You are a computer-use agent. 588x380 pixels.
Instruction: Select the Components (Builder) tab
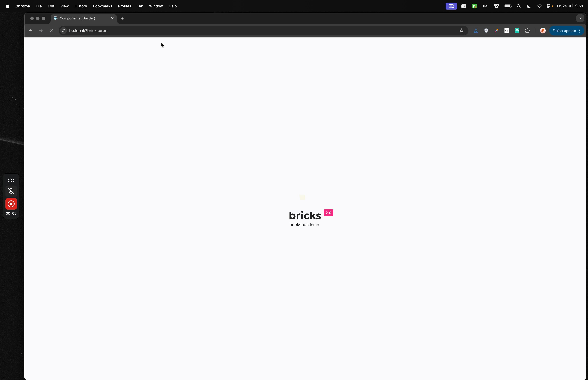pyautogui.click(x=78, y=18)
